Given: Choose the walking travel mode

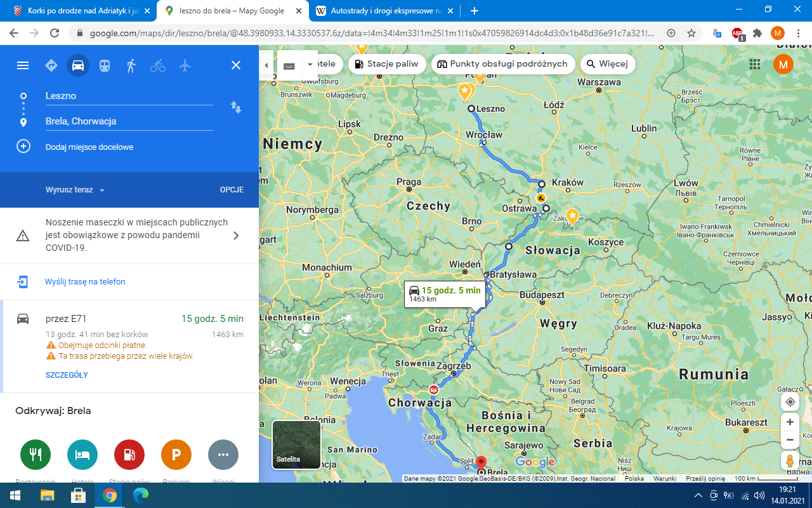Looking at the screenshot, I should 131,65.
